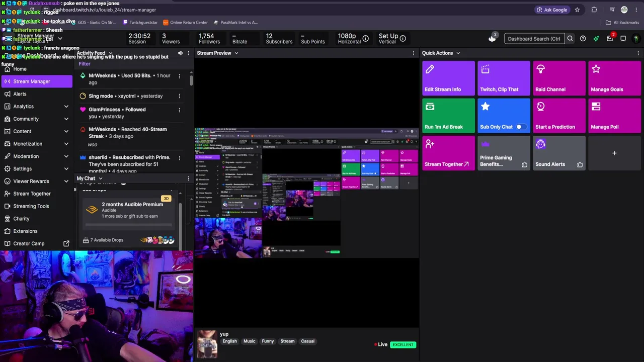Open Streaming Tools in the sidebar
The width and height of the screenshot is (644, 362).
tap(37, 206)
